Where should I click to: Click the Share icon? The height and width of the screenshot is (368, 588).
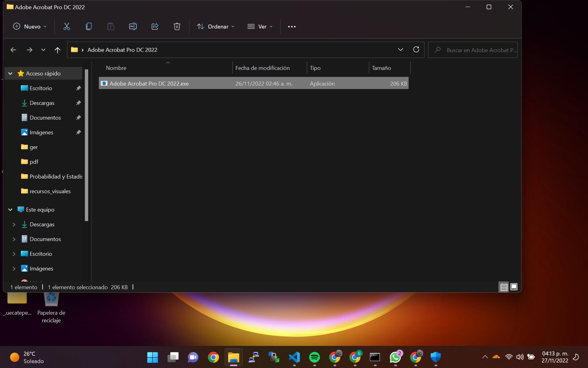155,27
